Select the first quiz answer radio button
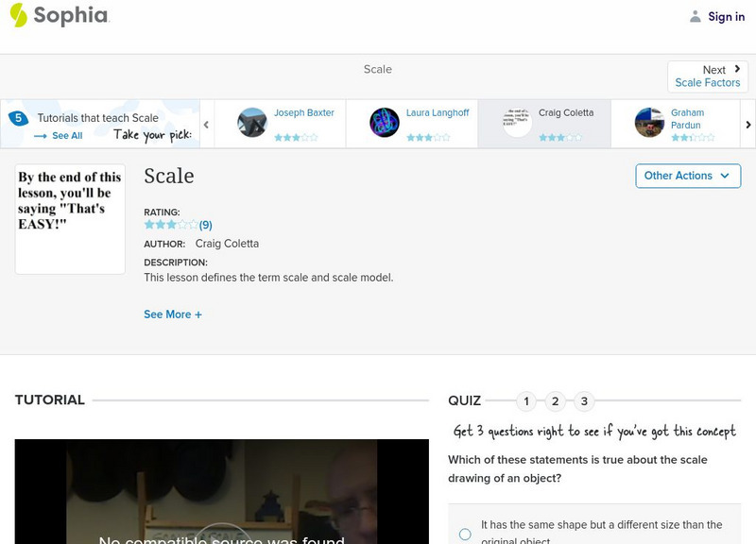Viewport: 756px width, 544px height. [464, 534]
